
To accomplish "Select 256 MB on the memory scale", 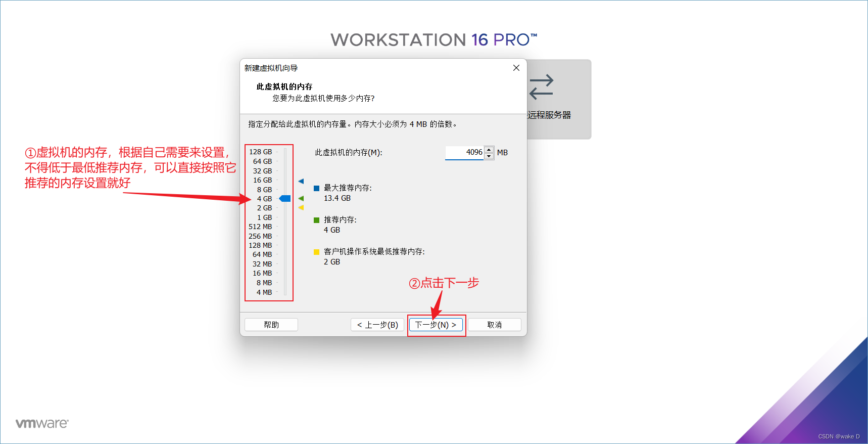I will pos(261,236).
